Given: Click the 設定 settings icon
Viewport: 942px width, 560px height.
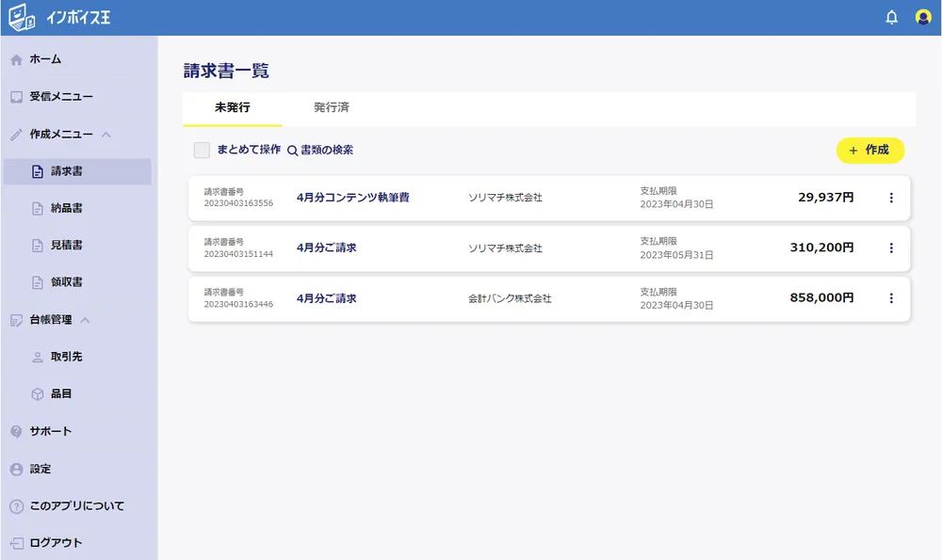Looking at the screenshot, I should click(x=17, y=470).
